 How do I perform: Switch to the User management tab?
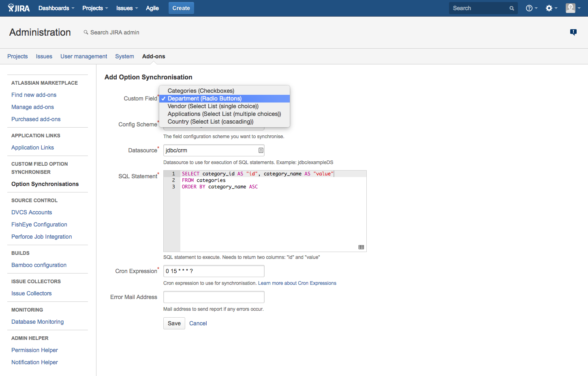[x=83, y=56]
